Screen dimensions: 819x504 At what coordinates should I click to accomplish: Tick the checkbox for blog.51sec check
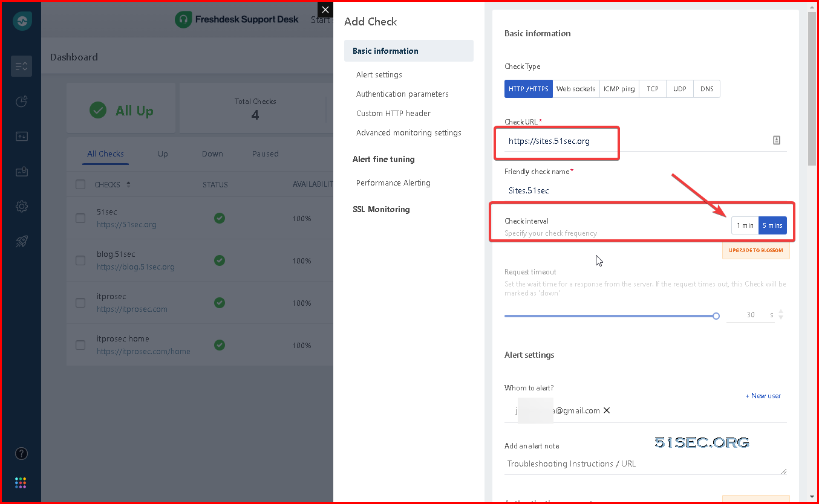[x=80, y=260]
